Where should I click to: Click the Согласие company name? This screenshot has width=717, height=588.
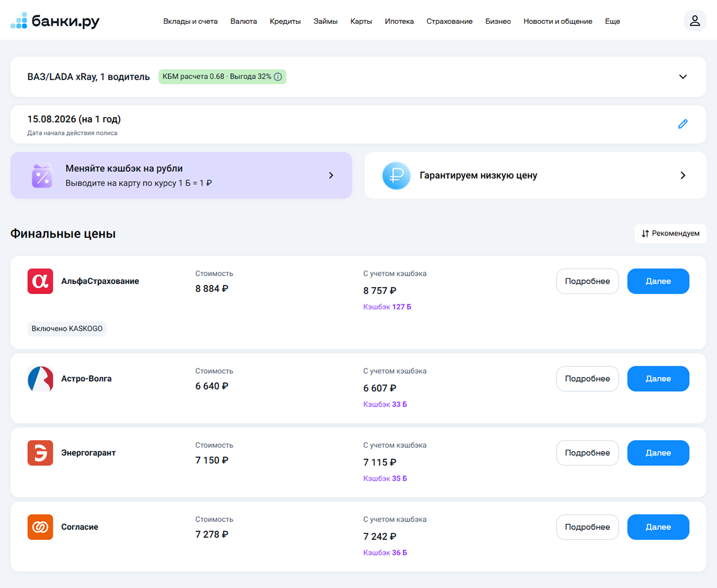[x=80, y=527]
